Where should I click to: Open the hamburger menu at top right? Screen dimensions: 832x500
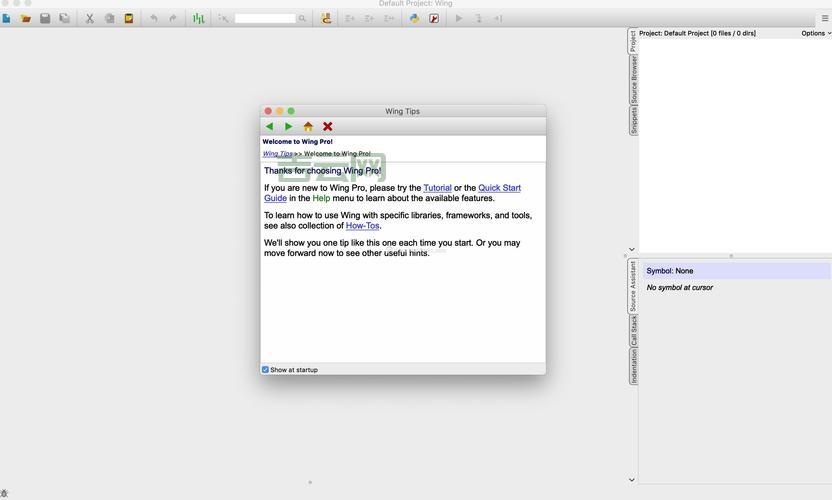824,18
